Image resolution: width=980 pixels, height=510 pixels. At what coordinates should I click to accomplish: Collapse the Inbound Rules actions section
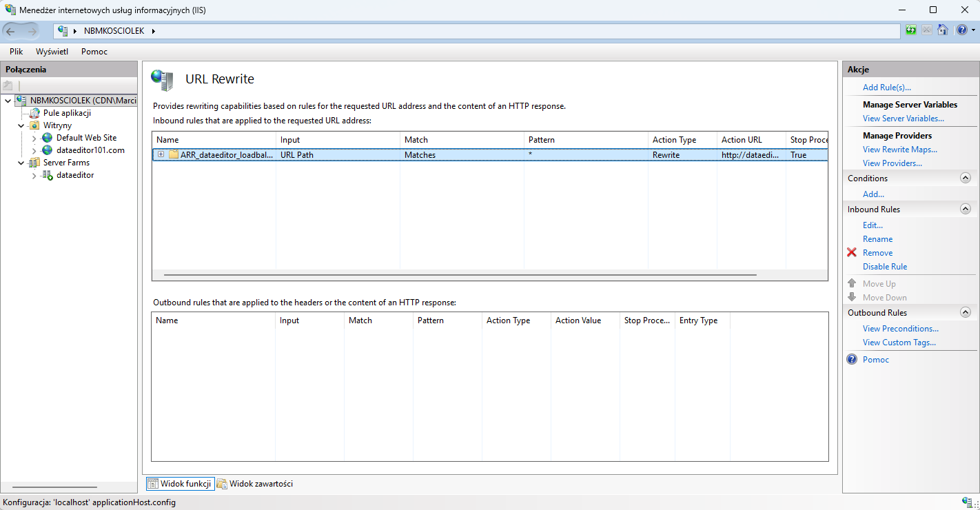pos(965,210)
